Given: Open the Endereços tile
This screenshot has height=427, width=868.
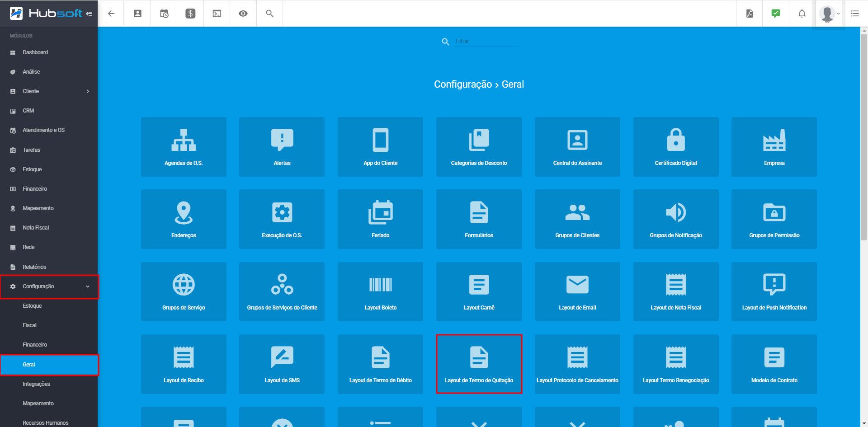Looking at the screenshot, I should coord(184,219).
